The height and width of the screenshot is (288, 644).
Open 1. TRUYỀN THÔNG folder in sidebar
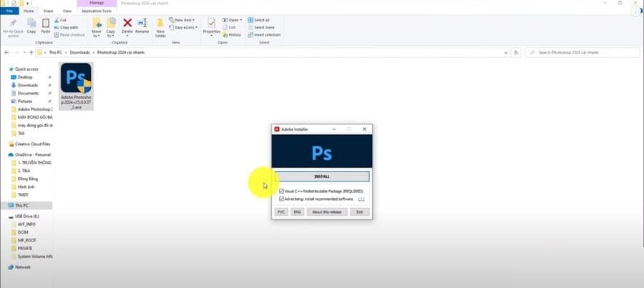point(31,163)
